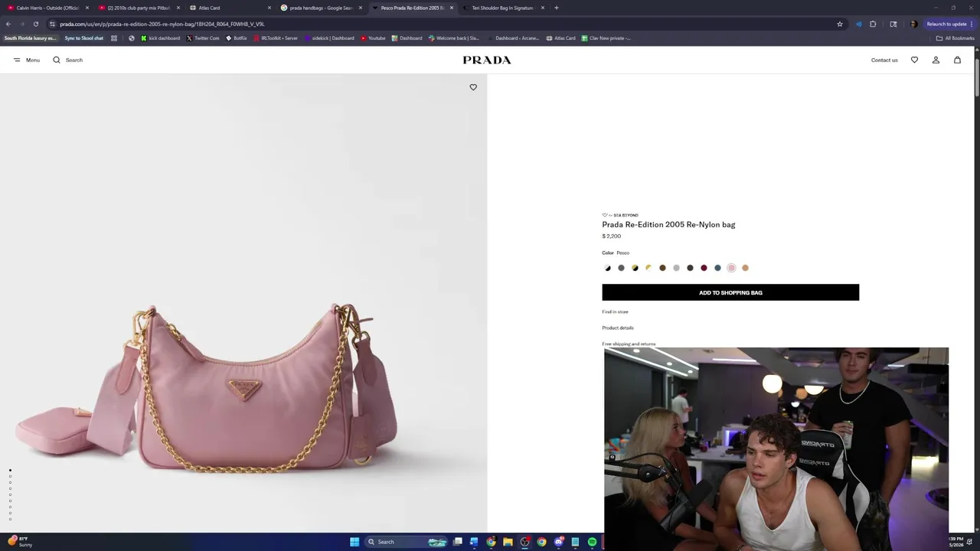The height and width of the screenshot is (551, 980).
Task: Open OBS Studio from the taskbar
Action: pos(524,542)
